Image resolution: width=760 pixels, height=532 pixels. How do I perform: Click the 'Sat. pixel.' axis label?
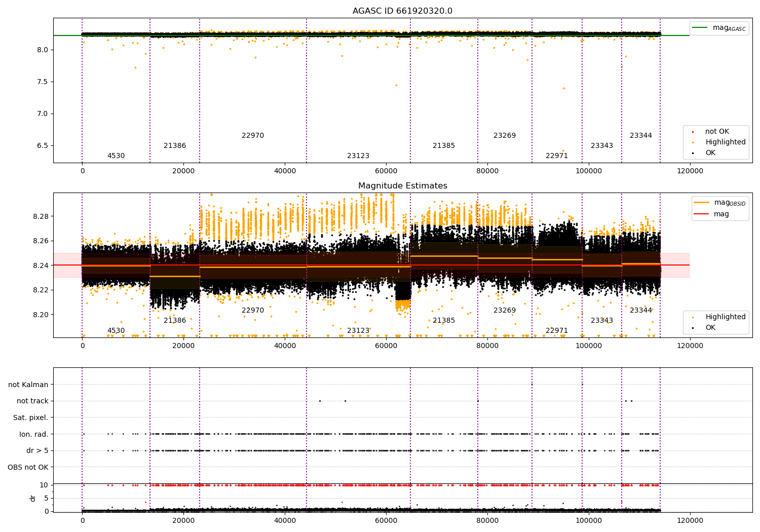(x=31, y=417)
